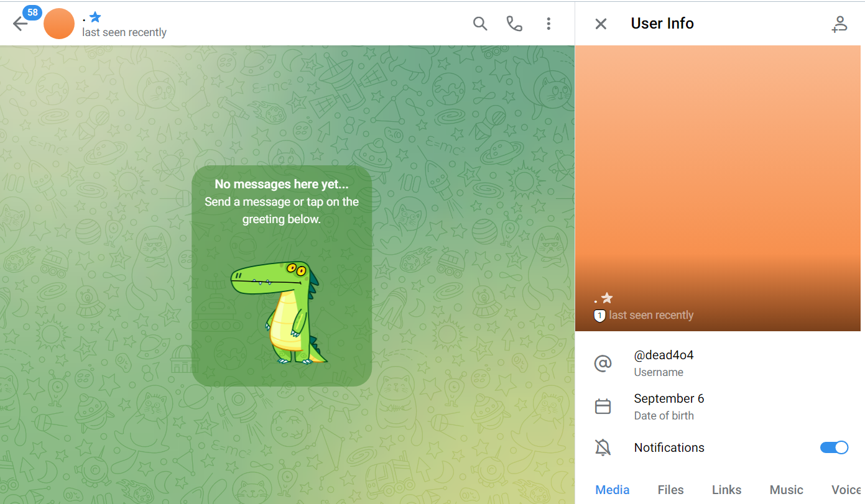Close the User Info panel
Image resolution: width=865 pixels, height=504 pixels.
(601, 24)
